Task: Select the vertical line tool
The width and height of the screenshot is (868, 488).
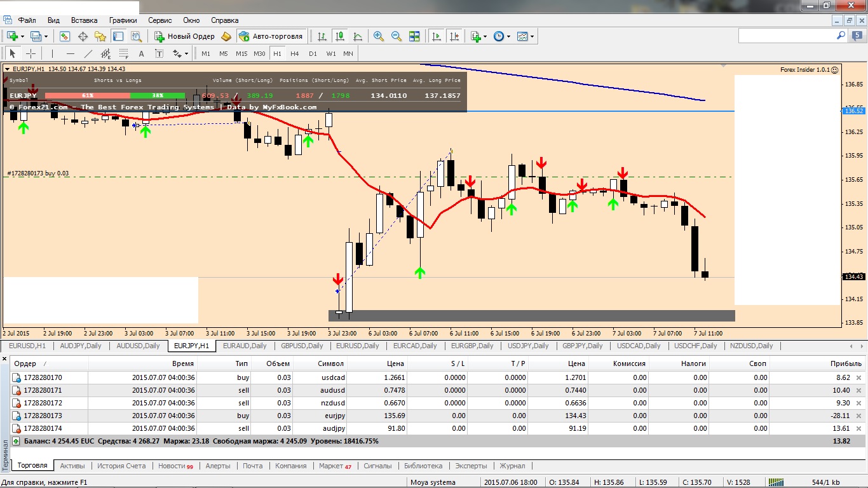Action: click(52, 53)
